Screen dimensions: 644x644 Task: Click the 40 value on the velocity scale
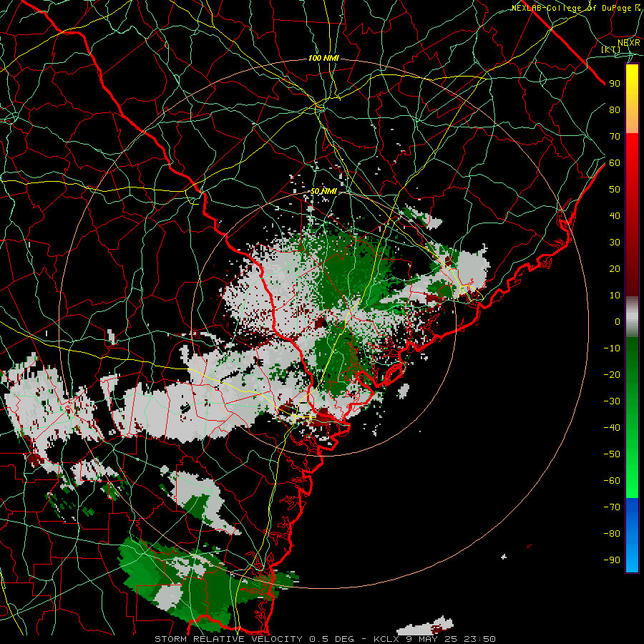click(615, 215)
